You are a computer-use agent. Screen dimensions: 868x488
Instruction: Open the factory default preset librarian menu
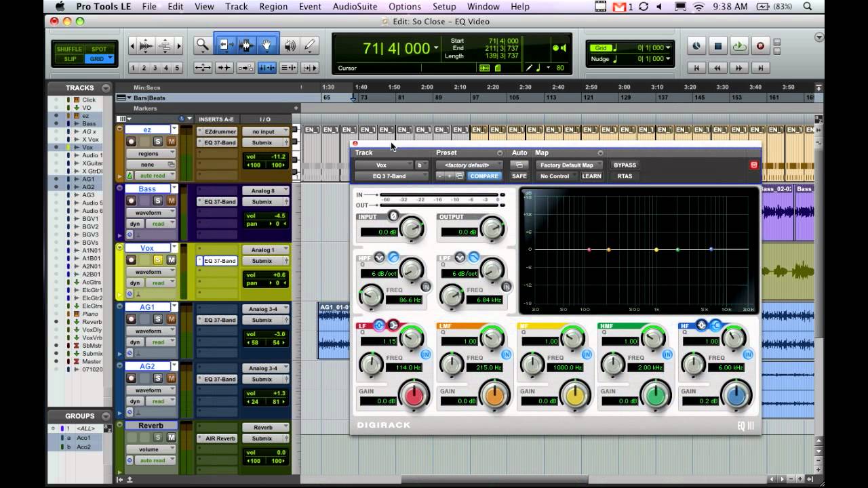468,165
